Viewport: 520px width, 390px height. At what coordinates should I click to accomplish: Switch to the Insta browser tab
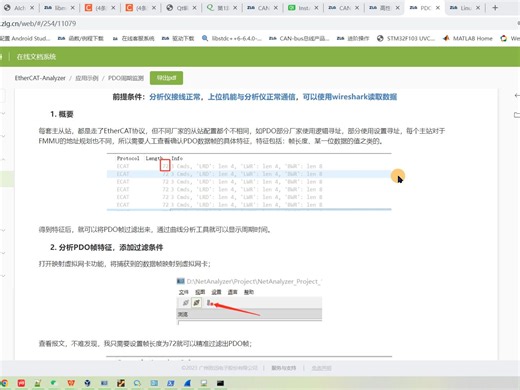[303, 8]
